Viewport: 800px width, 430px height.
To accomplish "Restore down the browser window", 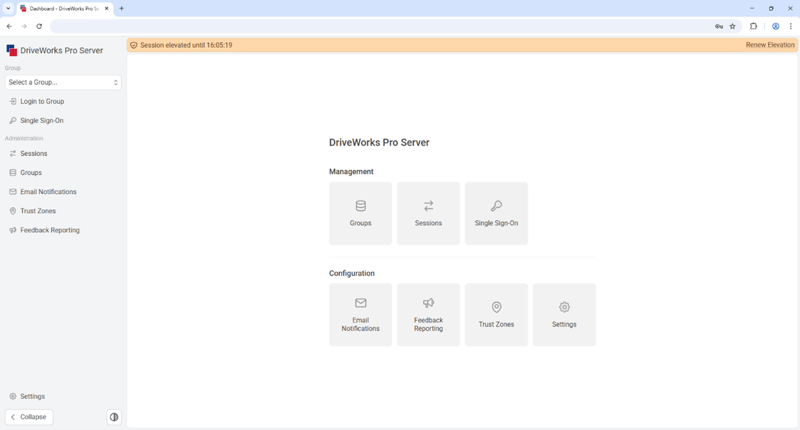I will pos(771,8).
